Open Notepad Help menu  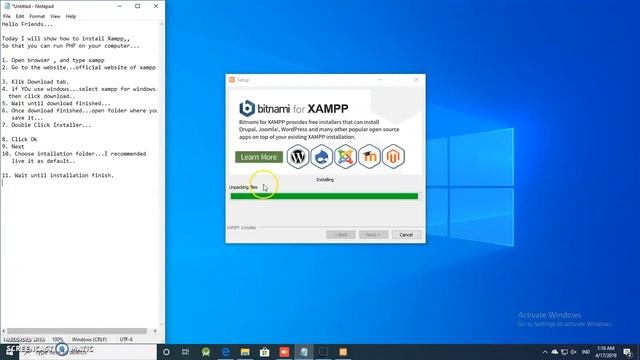pos(71,16)
